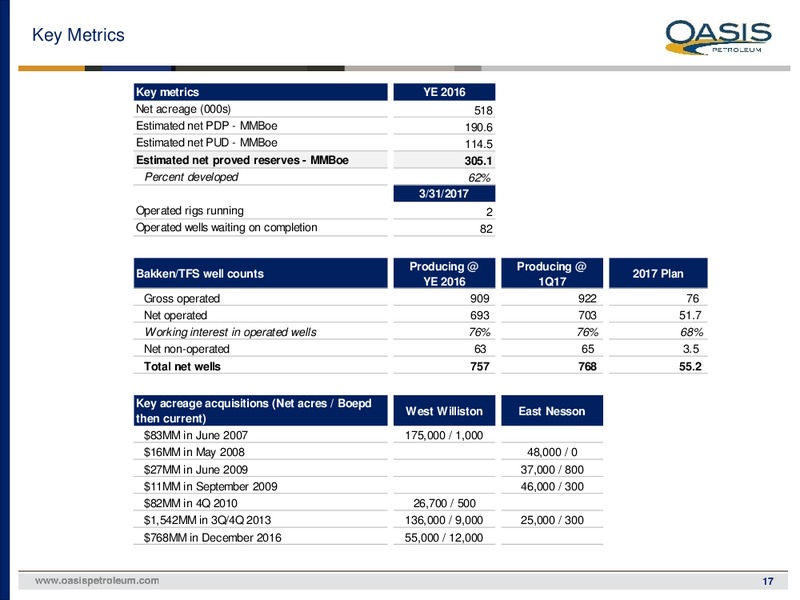
Task: Click the 48,000 / 0 cell
Action: coord(552,452)
